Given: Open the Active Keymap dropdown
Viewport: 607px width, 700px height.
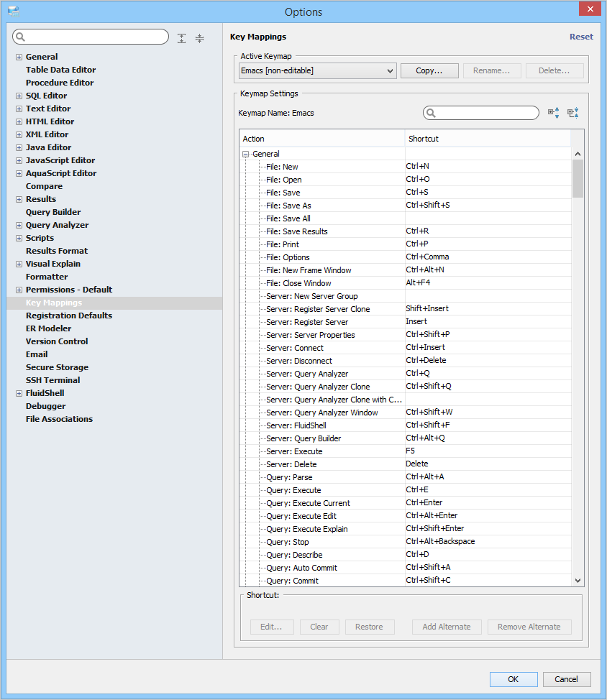Looking at the screenshot, I should [318, 70].
